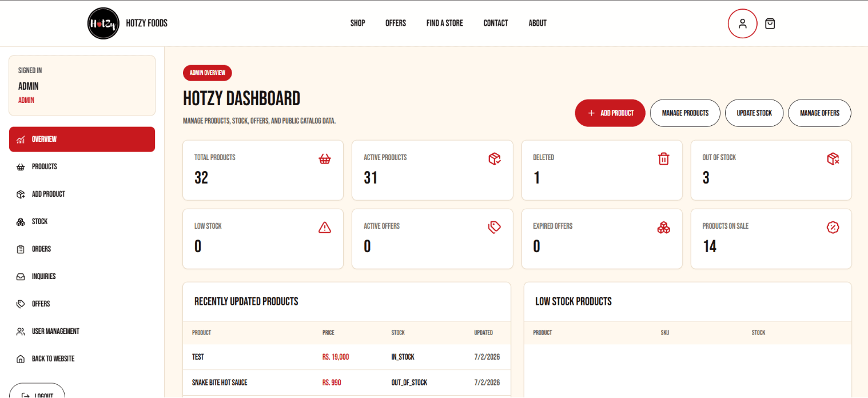Select User Management in the sidebar
868x398 pixels.
tap(82, 332)
